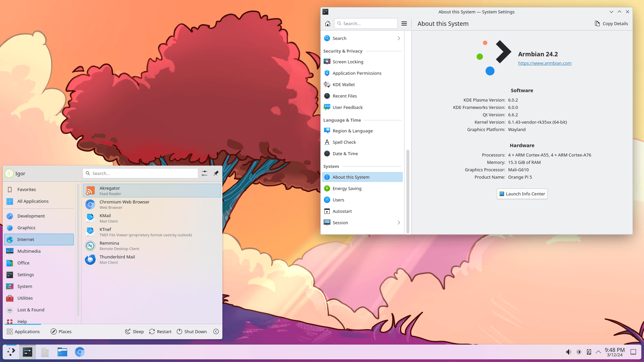The width and height of the screenshot is (644, 362).
Task: Open the Autostart settings page
Action: pos(342,211)
